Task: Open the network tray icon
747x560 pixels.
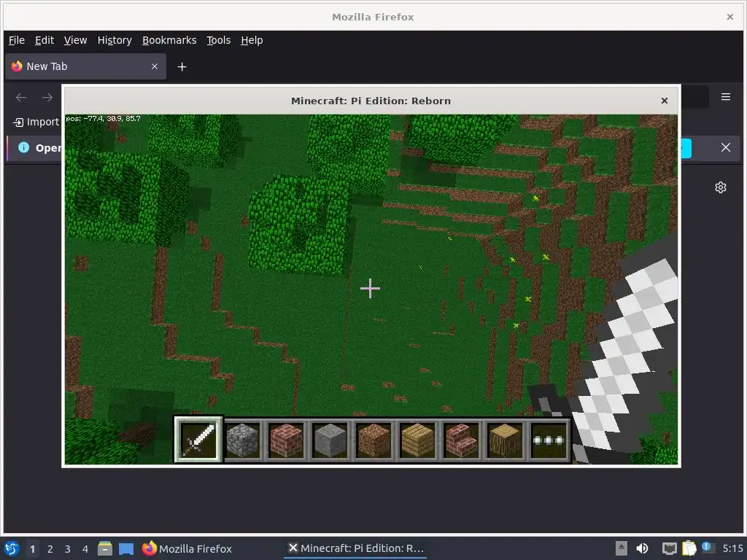Action: pyautogui.click(x=670, y=548)
